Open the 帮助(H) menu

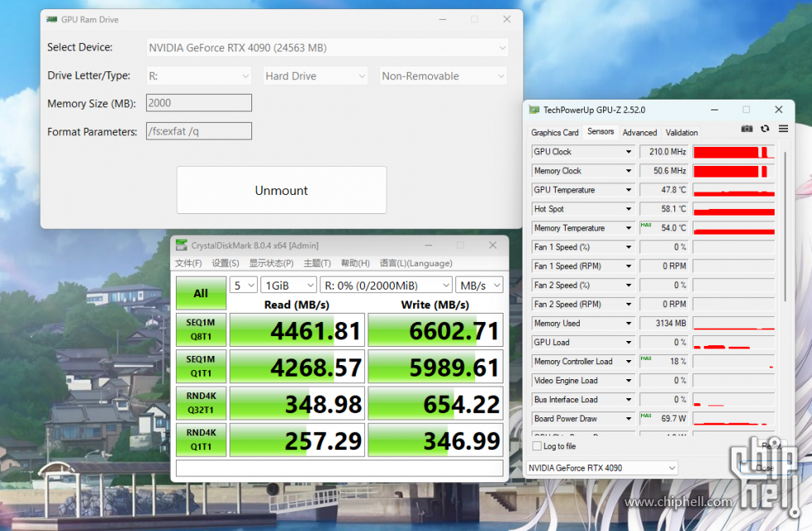tap(355, 263)
